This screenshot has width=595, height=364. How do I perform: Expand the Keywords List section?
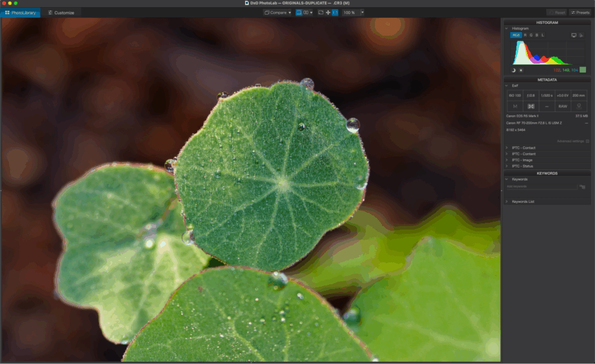523,202
